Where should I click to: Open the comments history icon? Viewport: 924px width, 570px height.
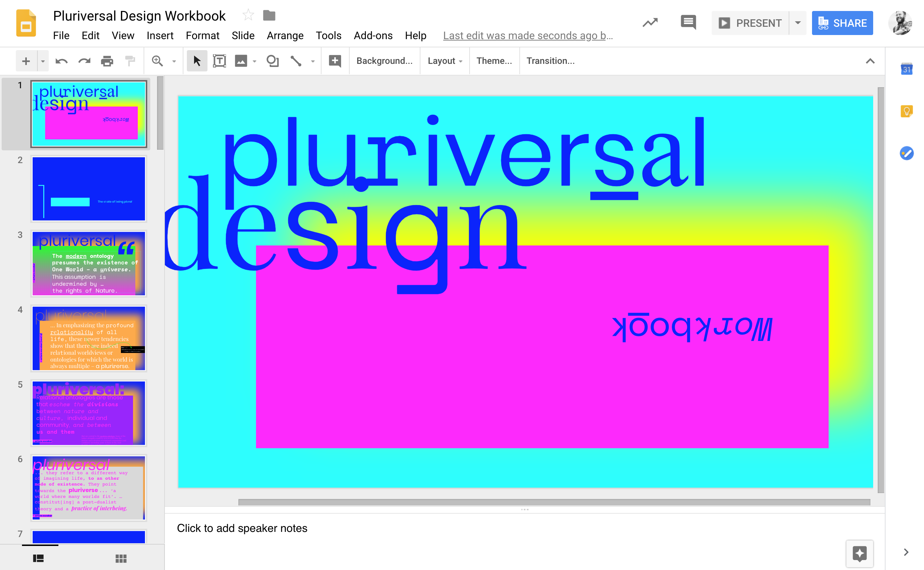pyautogui.click(x=688, y=23)
